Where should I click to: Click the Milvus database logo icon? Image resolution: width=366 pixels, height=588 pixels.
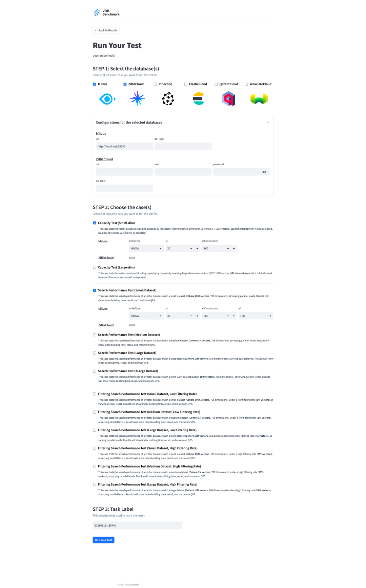107,99
